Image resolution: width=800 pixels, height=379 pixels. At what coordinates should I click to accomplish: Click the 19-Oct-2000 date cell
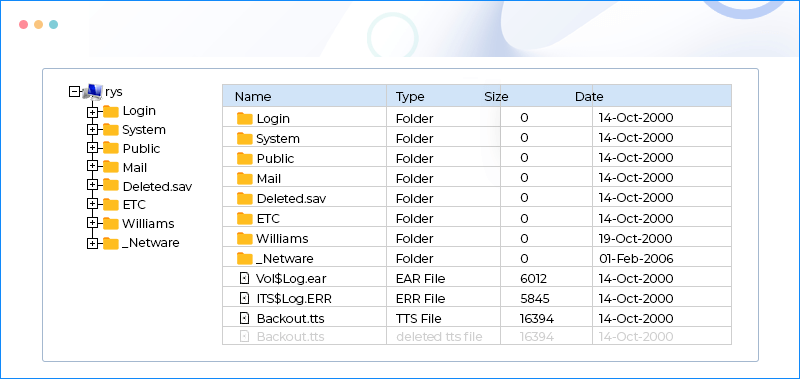636,239
